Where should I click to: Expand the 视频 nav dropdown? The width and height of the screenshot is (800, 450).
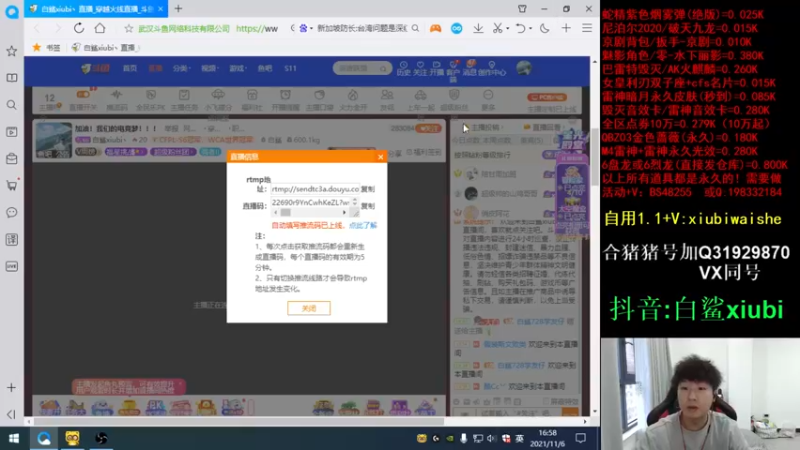point(209,68)
